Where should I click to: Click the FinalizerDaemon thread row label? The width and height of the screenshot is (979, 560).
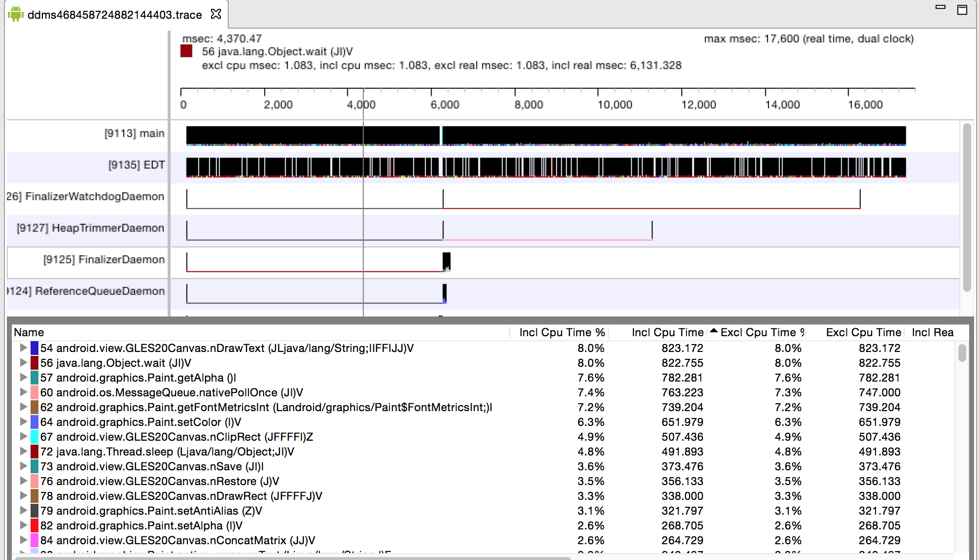click(x=104, y=260)
